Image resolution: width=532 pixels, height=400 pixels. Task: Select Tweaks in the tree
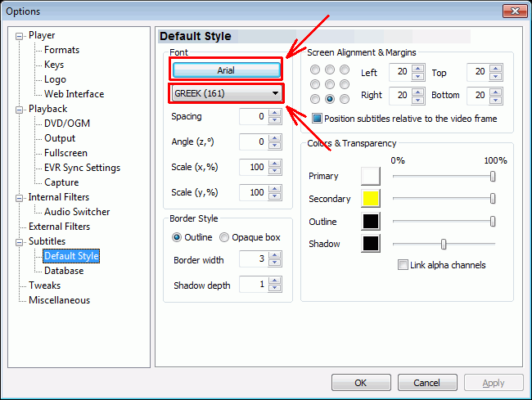click(x=44, y=285)
